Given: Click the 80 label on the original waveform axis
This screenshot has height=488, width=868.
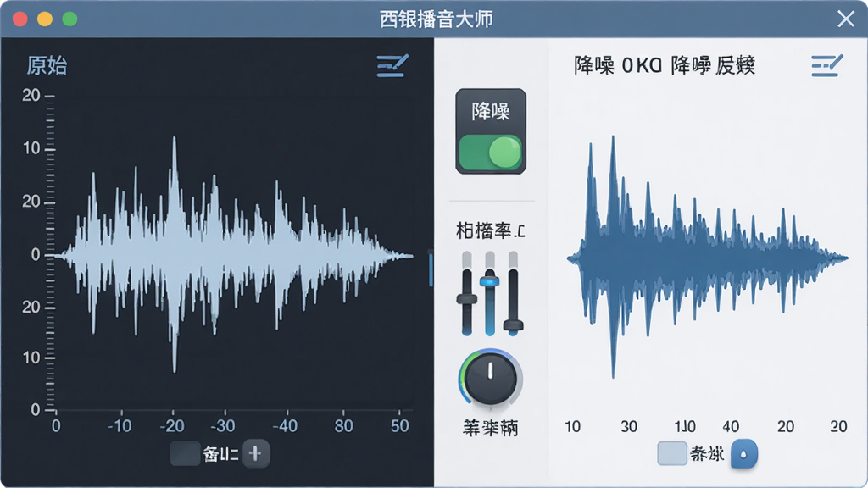Looking at the screenshot, I should tap(344, 426).
